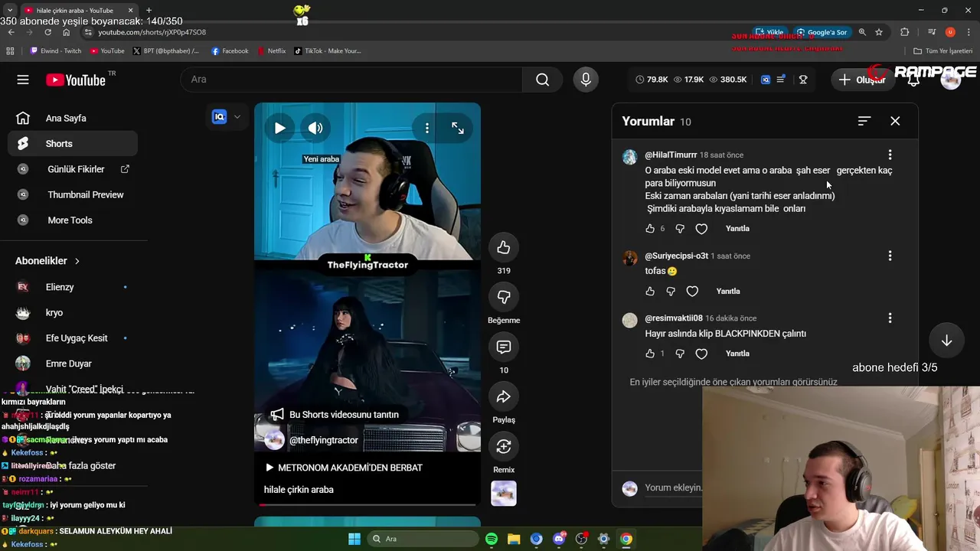980x551 pixels.
Task: Open kryo subscription channel
Action: [x=73, y=312]
